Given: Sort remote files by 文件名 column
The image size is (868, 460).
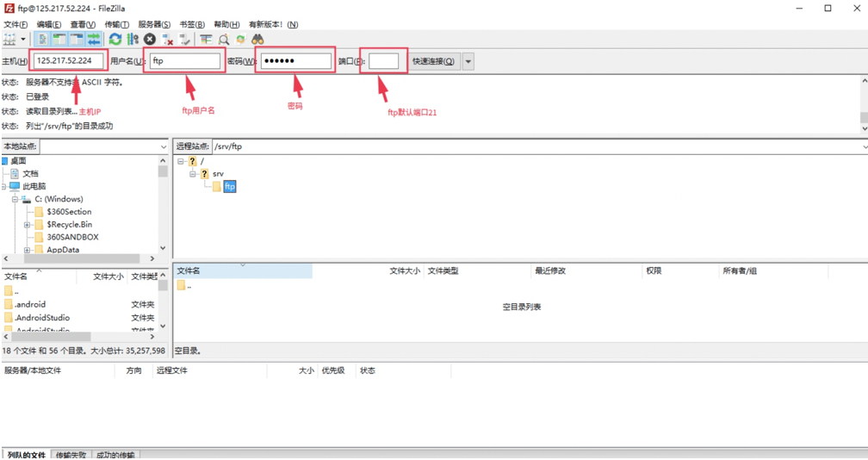Looking at the screenshot, I should tap(243, 270).
